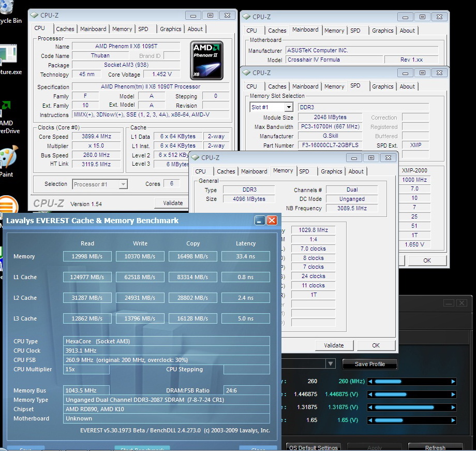Switch to Mainboard tab in the frontmost CPU-Z window
Viewport: 476px width, 451px height.
click(254, 171)
